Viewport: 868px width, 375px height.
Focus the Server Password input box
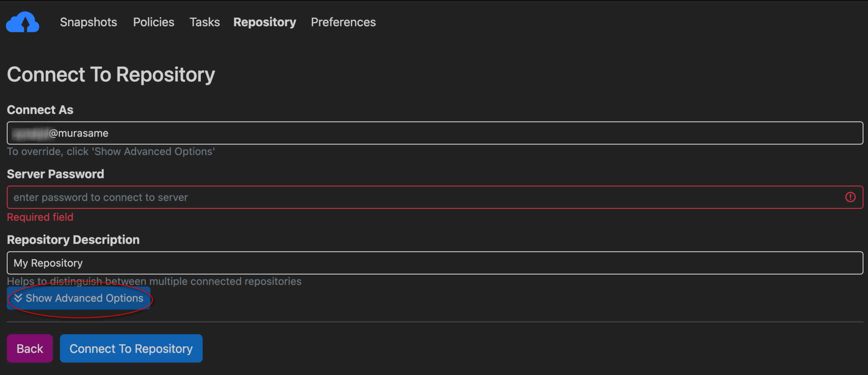tap(426, 197)
